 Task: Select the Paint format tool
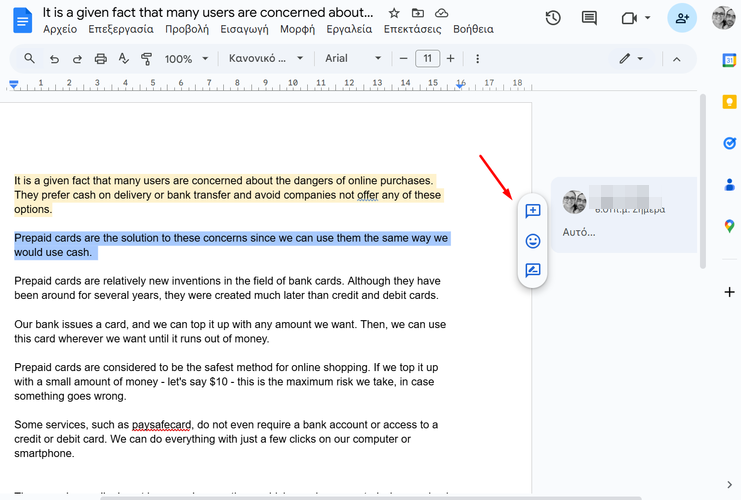pyautogui.click(x=147, y=59)
